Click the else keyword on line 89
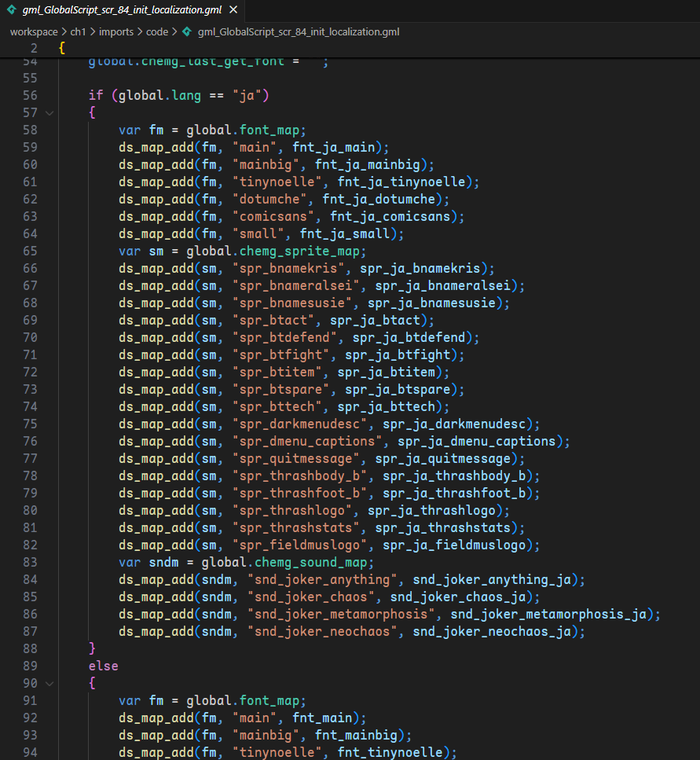700x760 pixels. 103,666
